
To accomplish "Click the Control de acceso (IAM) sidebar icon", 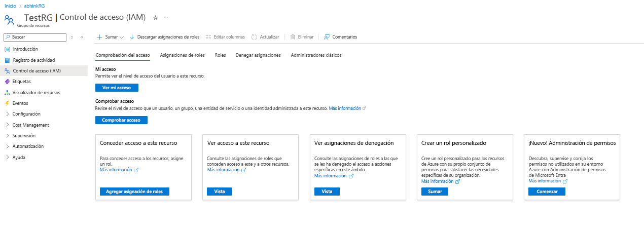I will click(x=7, y=71).
